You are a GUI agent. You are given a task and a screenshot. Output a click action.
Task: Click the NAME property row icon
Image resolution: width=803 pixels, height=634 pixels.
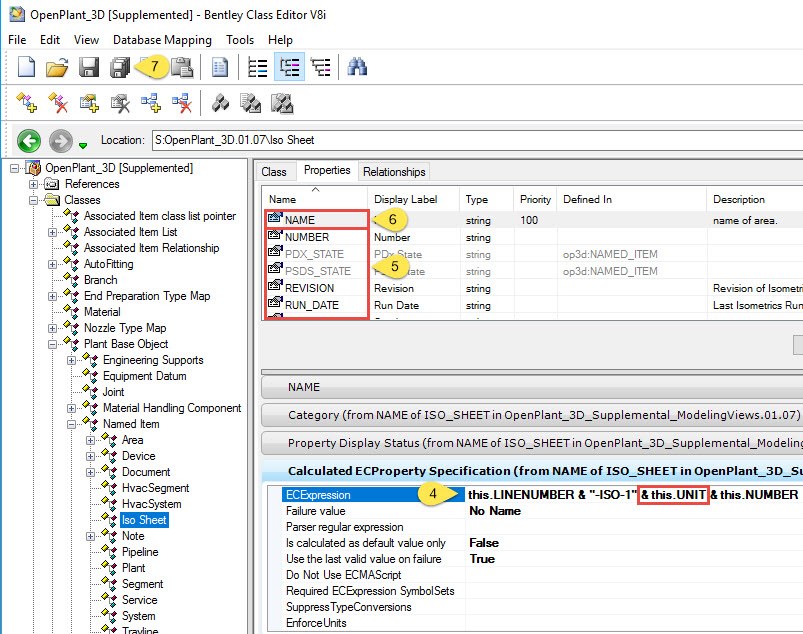(x=275, y=218)
